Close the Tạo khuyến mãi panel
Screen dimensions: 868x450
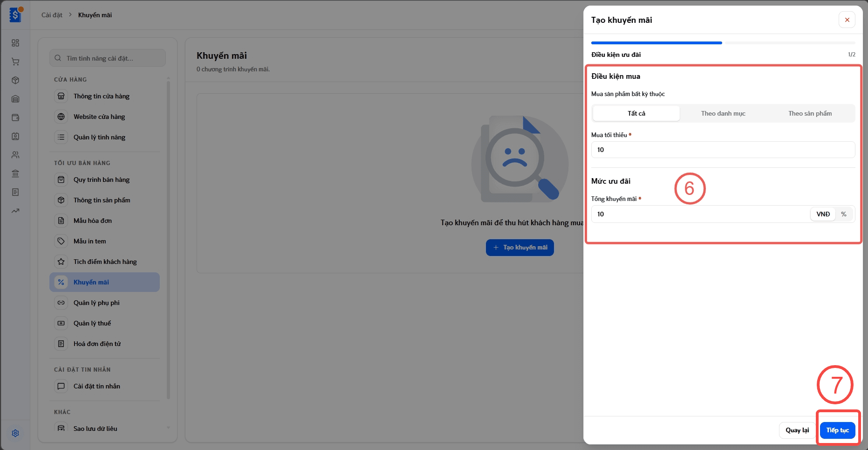(847, 20)
